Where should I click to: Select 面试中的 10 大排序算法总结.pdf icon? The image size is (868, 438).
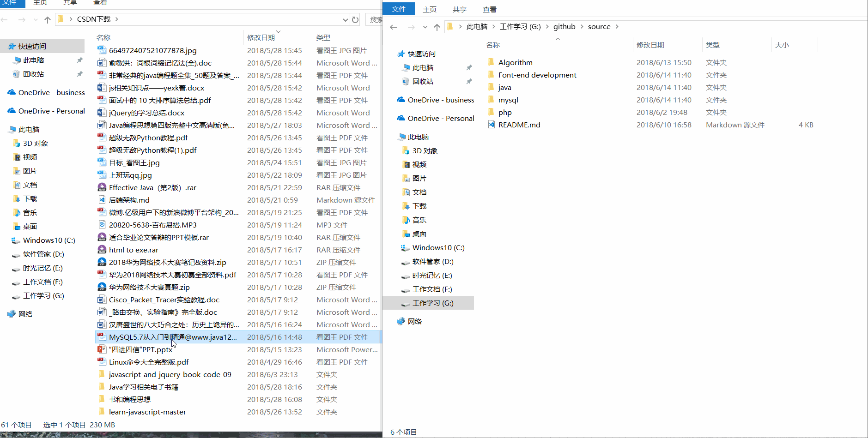click(102, 100)
